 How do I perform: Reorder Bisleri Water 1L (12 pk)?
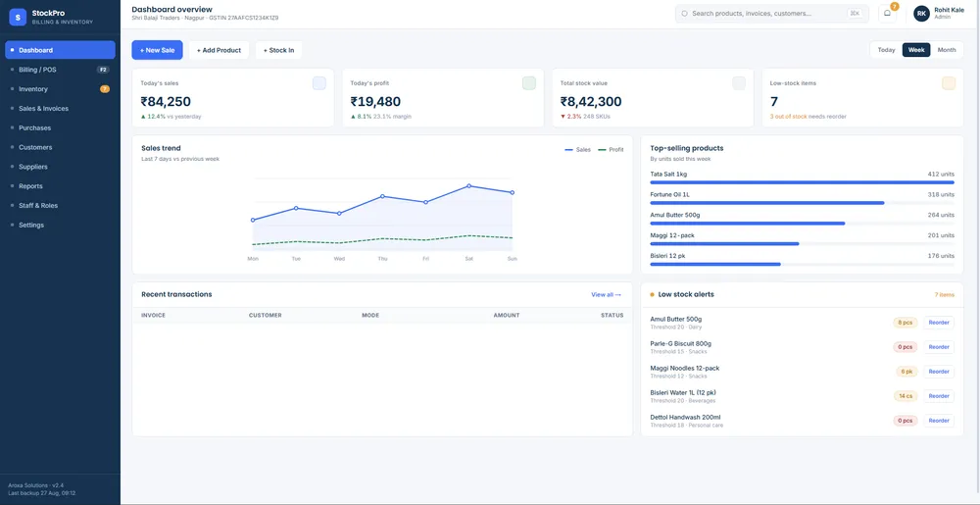939,395
